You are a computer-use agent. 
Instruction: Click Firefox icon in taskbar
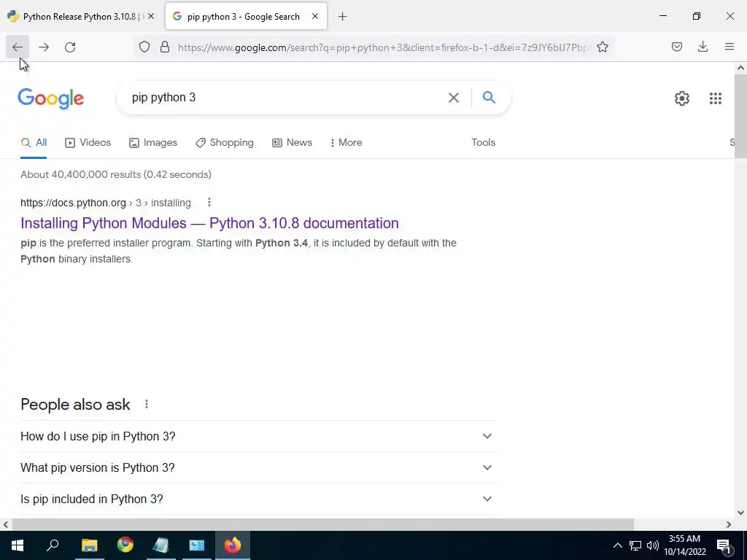(233, 545)
